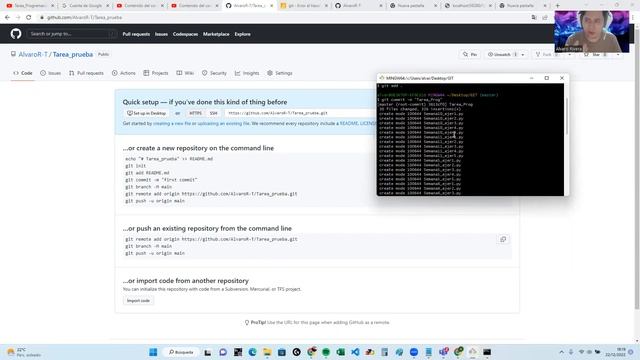Select the 'git init' command line
Viewport: 640px width, 360px height.
pyautogui.click(x=136, y=166)
